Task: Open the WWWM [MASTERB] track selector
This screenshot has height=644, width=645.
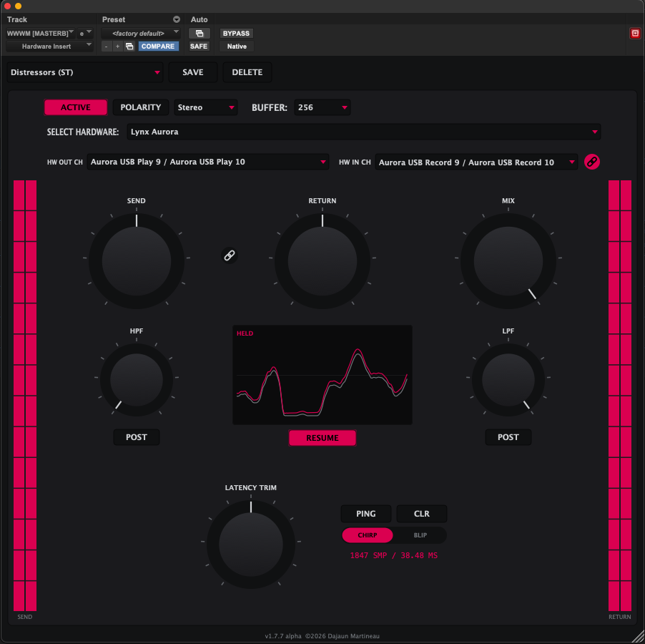Action: pos(40,34)
